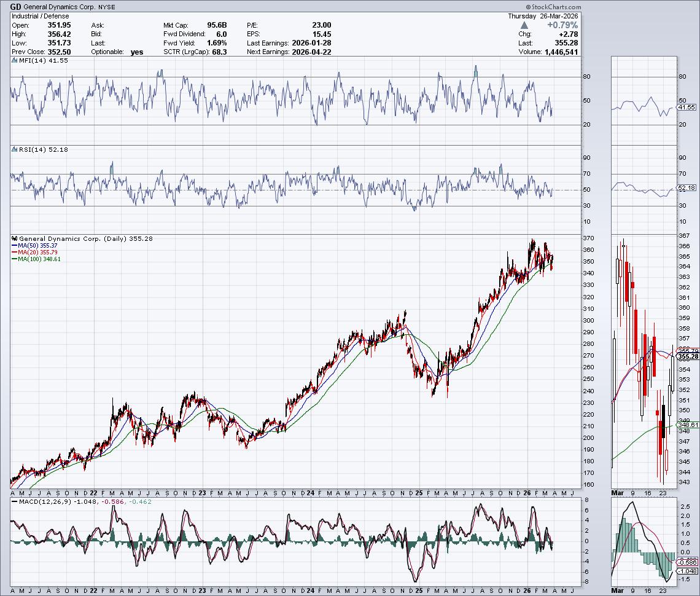
Task: Click the SCTR (LrgCap) value 68.3
Action: pos(219,52)
